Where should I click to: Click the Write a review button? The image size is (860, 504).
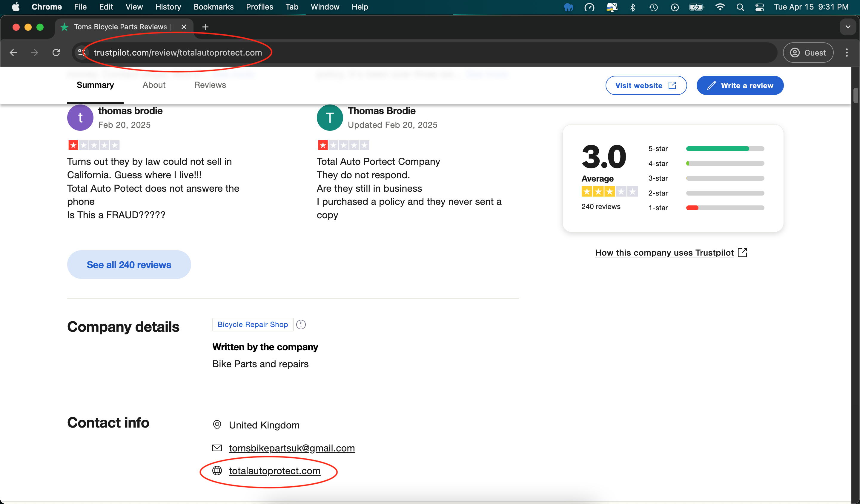point(740,85)
